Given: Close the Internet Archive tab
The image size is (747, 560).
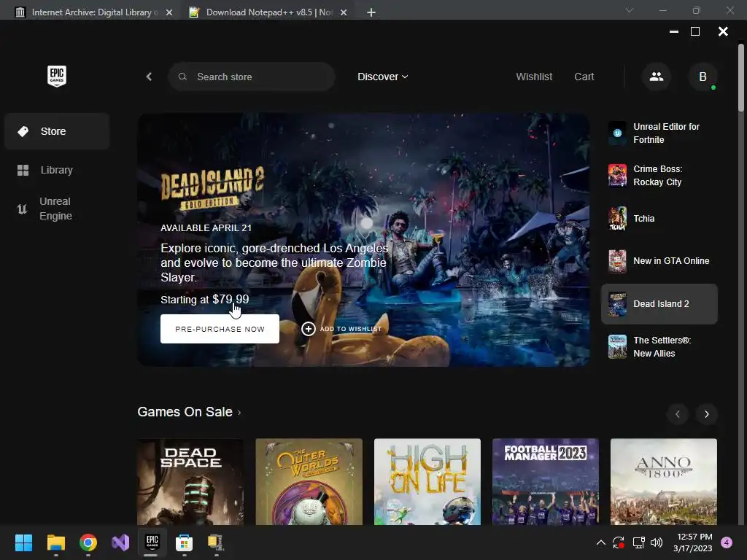Looking at the screenshot, I should 169,12.
